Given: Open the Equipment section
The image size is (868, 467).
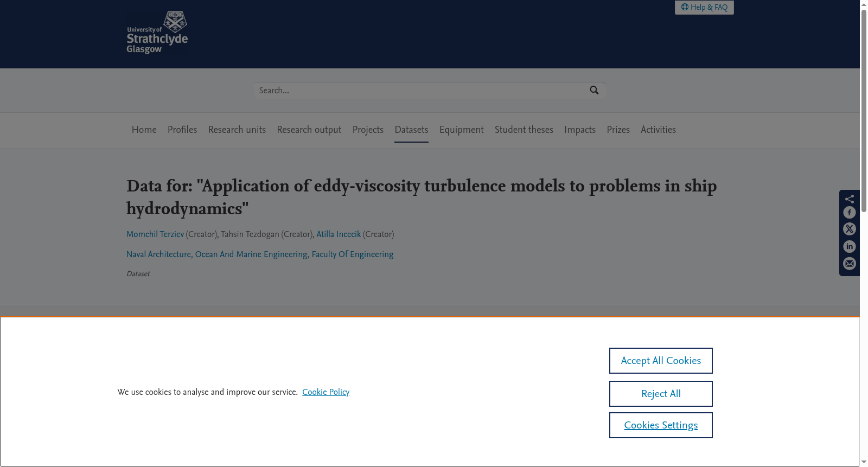Looking at the screenshot, I should coord(462,130).
